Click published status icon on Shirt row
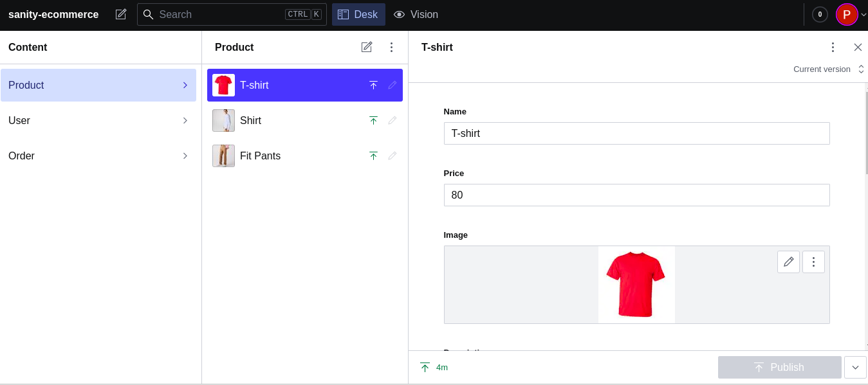The image size is (868, 385). click(373, 120)
